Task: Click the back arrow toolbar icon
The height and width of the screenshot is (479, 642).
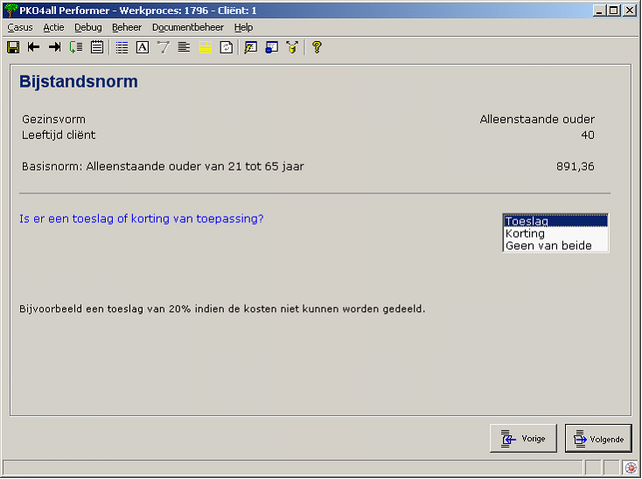Action: (x=34, y=47)
